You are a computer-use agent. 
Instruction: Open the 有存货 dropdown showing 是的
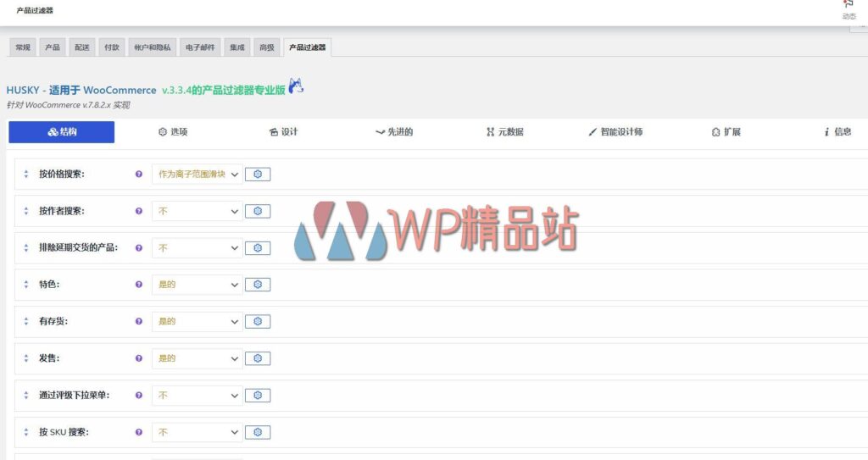(x=198, y=322)
